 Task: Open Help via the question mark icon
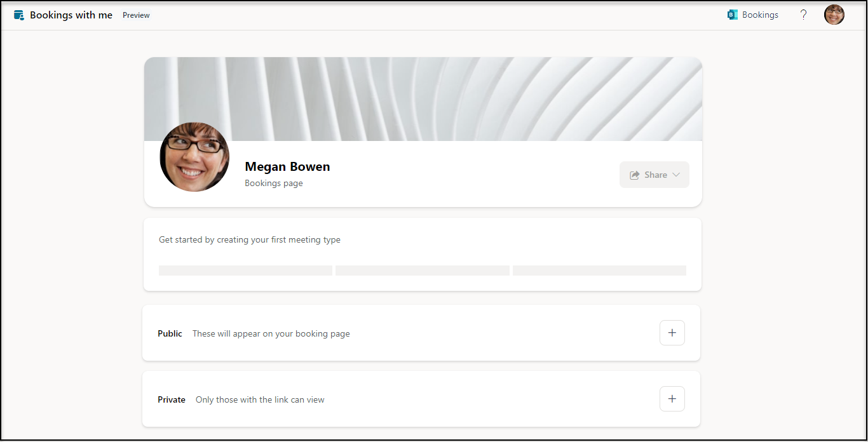[803, 15]
